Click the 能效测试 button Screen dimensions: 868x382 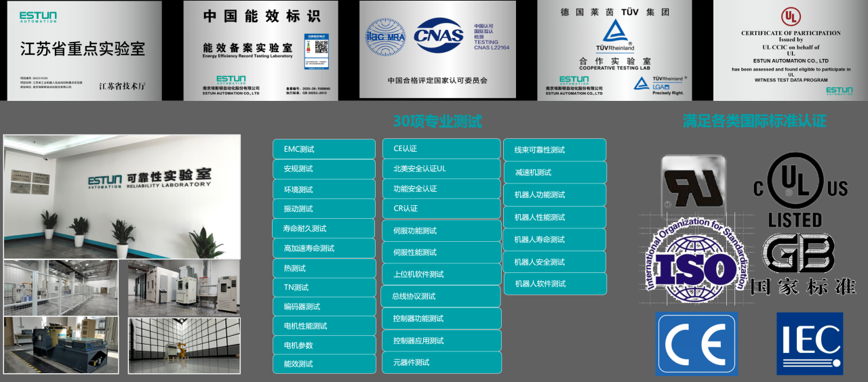(x=323, y=364)
